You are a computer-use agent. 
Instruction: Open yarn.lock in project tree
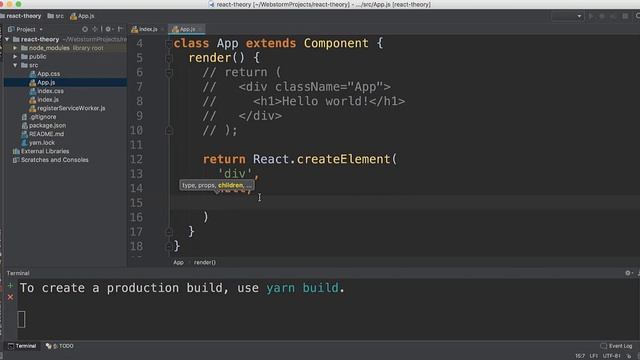coord(42,142)
